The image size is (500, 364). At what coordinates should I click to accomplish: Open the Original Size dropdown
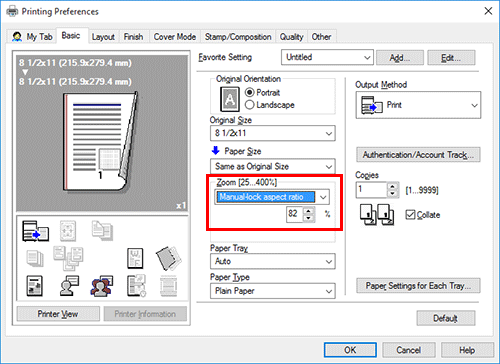(273, 133)
